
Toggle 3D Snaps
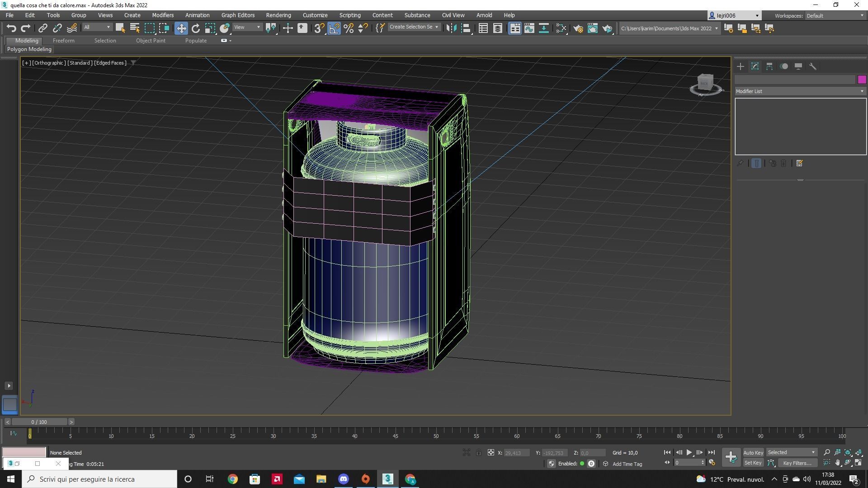pos(319,28)
